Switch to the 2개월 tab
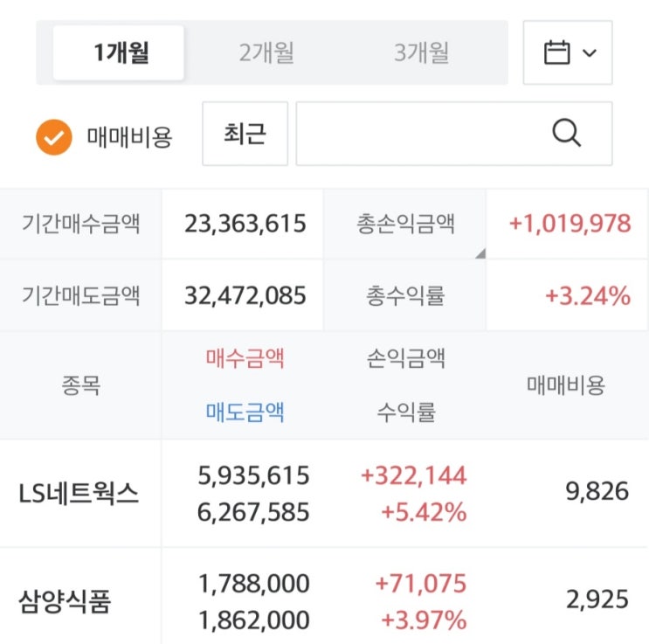This screenshot has width=649, height=644. click(x=266, y=52)
